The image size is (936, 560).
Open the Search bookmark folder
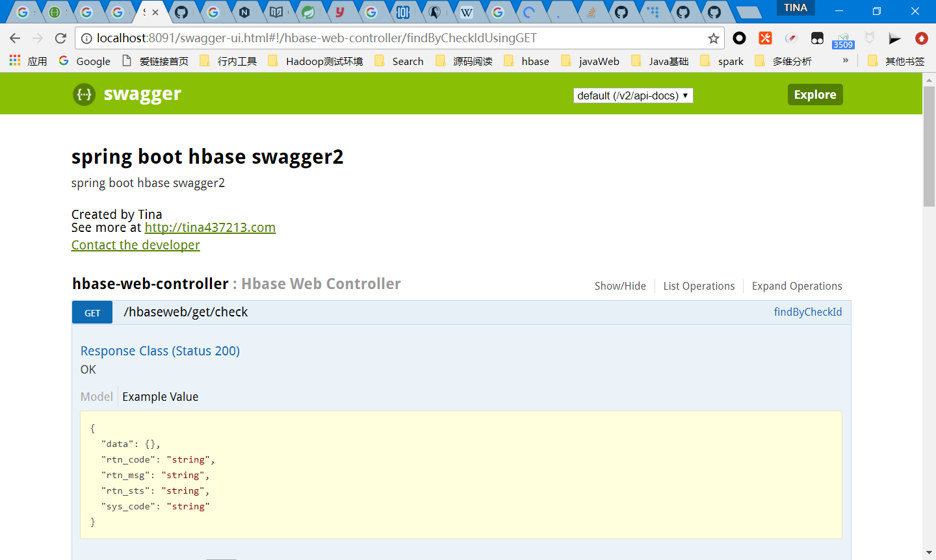pos(399,61)
